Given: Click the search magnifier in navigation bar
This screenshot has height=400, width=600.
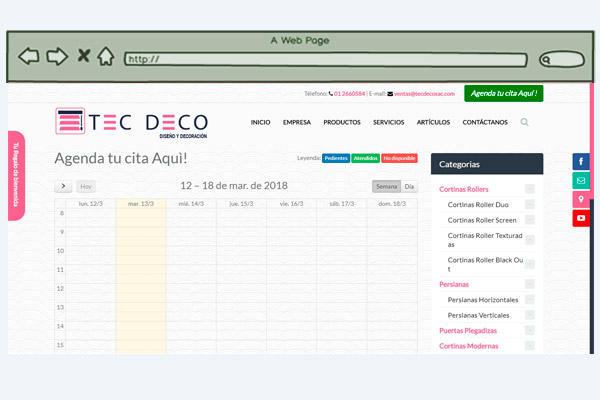Looking at the screenshot, I should (525, 122).
